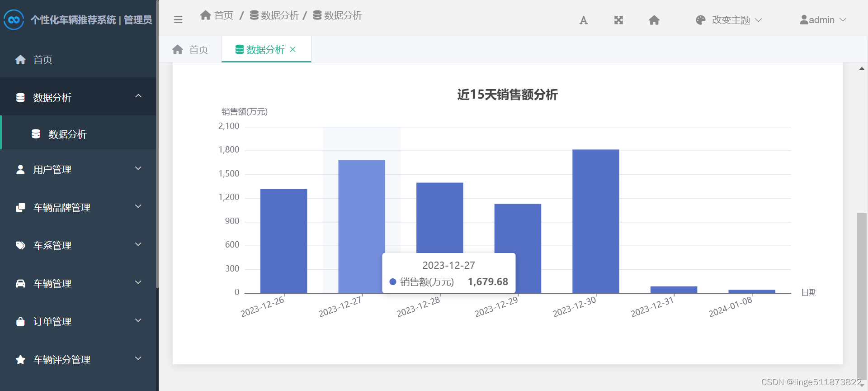This screenshot has width=868, height=391.
Task: Click the font size 'A' icon
Action: pyautogui.click(x=584, y=20)
